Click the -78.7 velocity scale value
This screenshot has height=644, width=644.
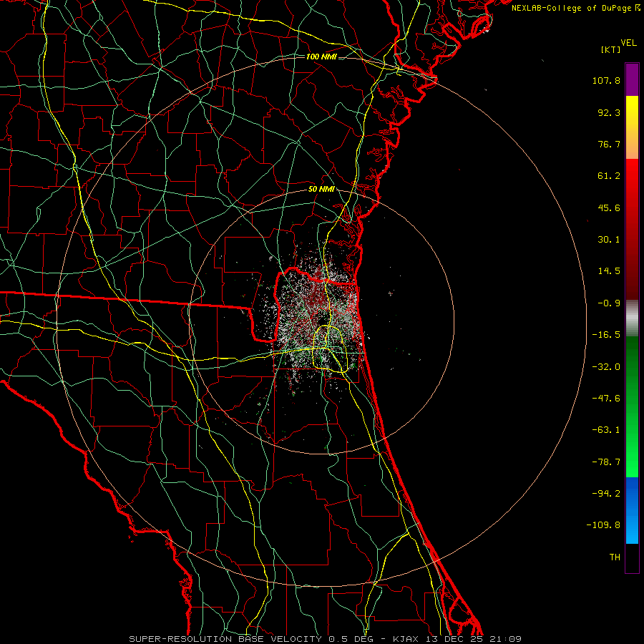click(x=606, y=462)
